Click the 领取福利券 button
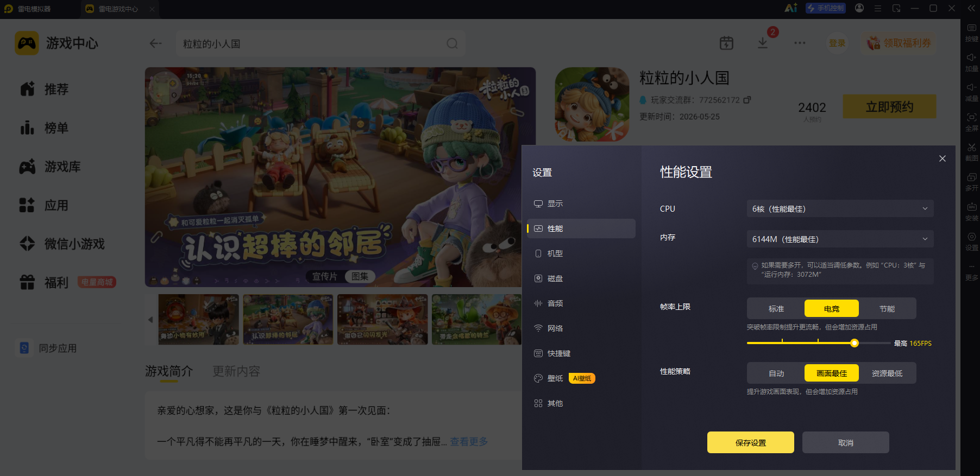Screen dimensions: 980x476 (899, 43)
